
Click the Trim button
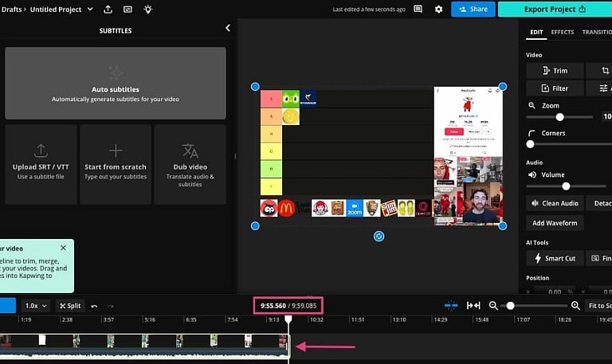coord(555,71)
